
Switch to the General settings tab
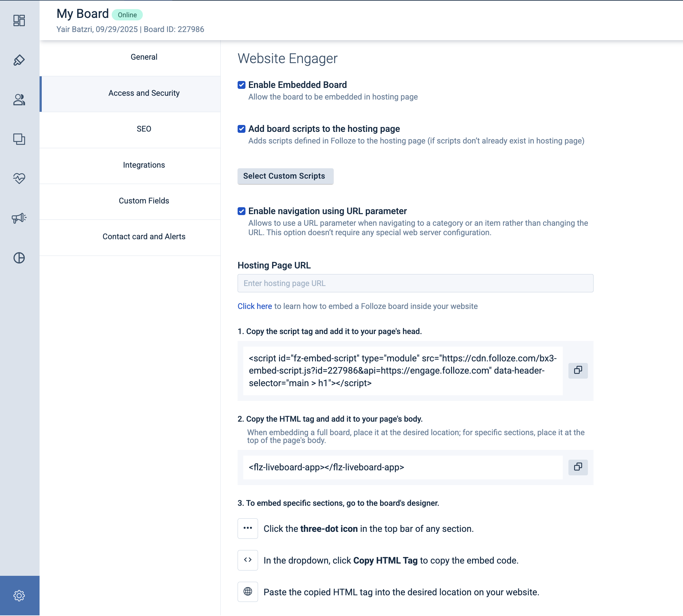point(144,57)
